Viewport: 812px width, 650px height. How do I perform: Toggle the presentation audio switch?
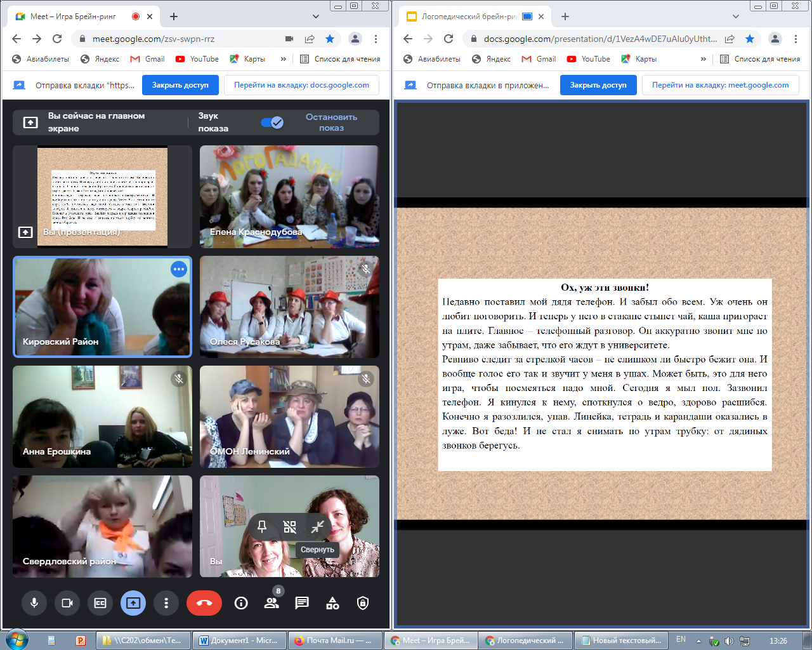click(272, 123)
